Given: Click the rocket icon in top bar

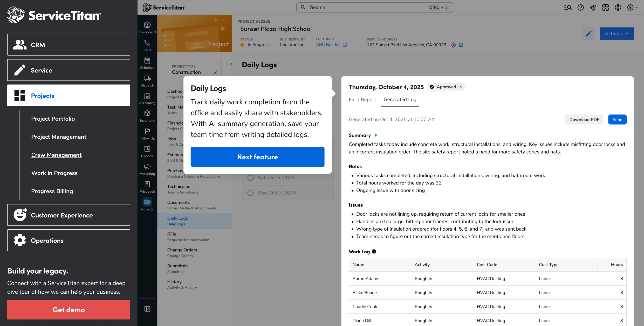Looking at the screenshot, I should 593,7.
